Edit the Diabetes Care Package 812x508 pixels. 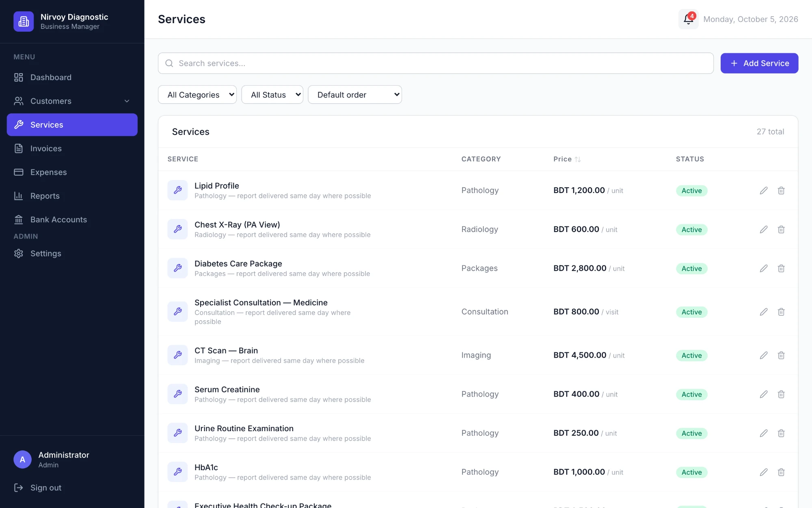coord(764,269)
